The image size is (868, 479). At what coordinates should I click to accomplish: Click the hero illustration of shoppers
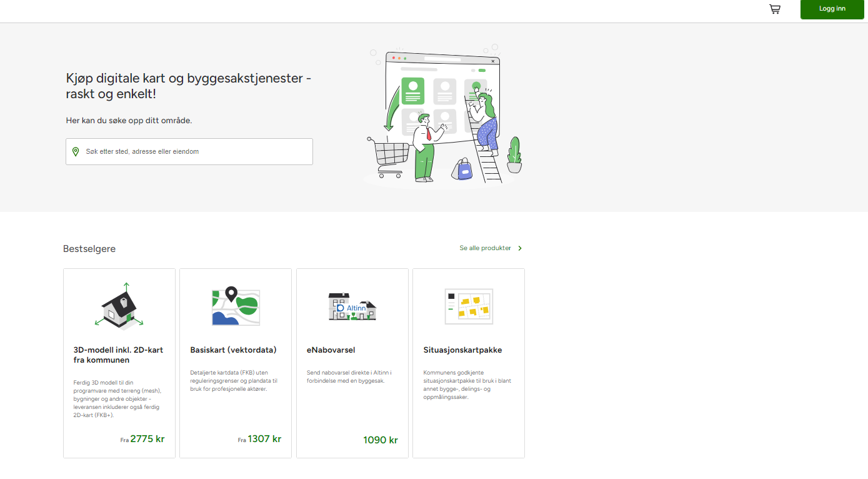444,117
